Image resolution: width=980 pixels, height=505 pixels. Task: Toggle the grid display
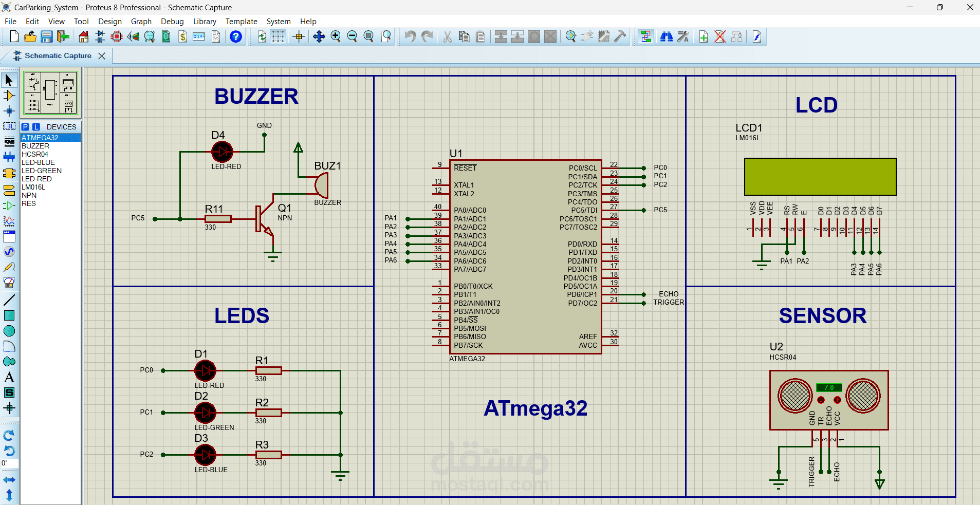pyautogui.click(x=278, y=36)
